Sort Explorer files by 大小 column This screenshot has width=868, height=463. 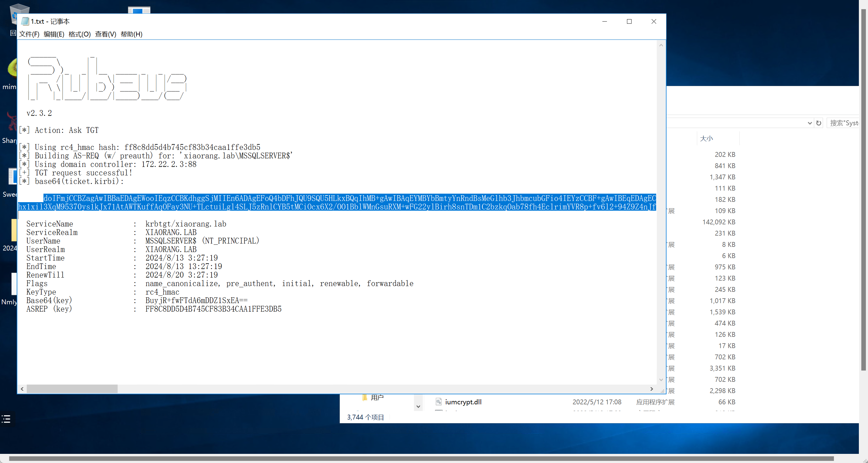coord(718,139)
